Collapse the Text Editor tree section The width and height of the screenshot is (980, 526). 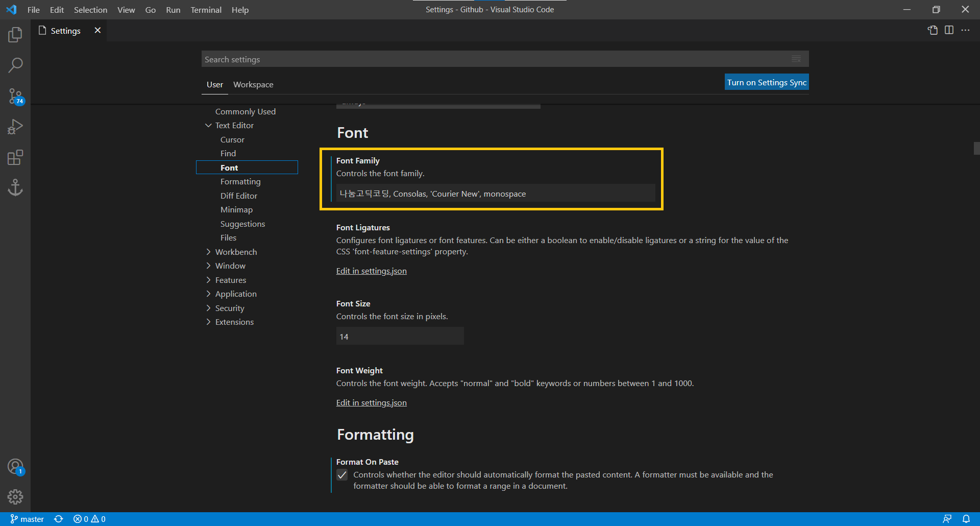(x=208, y=125)
